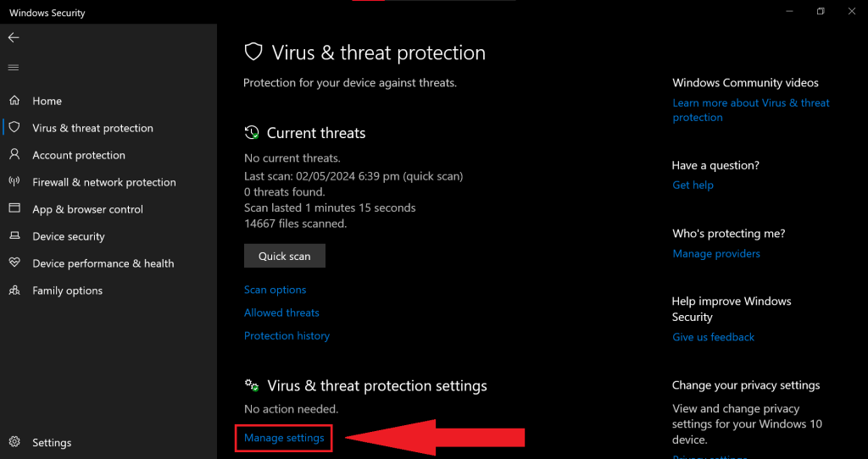Click the Firewall & network protection icon
Viewport: 868px width, 459px height.
(14, 182)
